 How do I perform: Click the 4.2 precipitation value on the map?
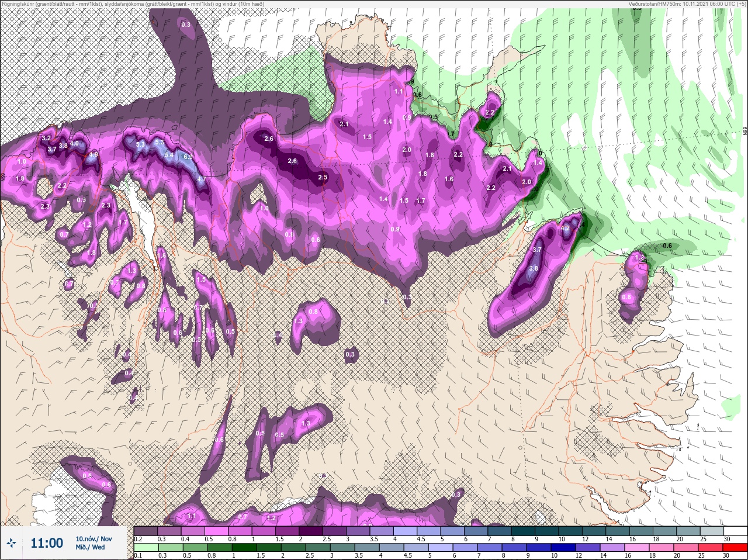point(565,229)
